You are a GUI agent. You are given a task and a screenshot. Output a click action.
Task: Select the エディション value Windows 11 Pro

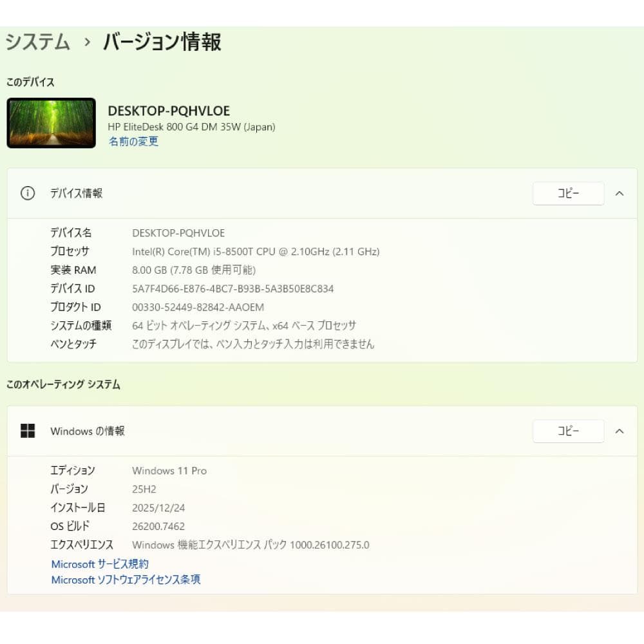[169, 471]
